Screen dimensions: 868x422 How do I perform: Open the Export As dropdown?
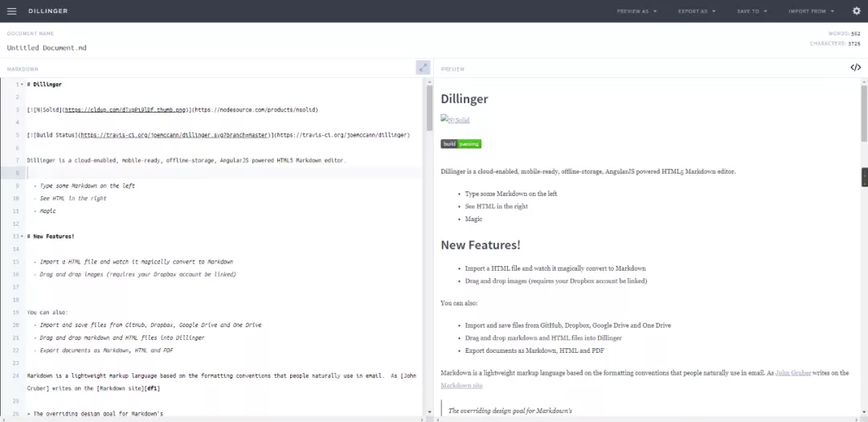click(696, 11)
